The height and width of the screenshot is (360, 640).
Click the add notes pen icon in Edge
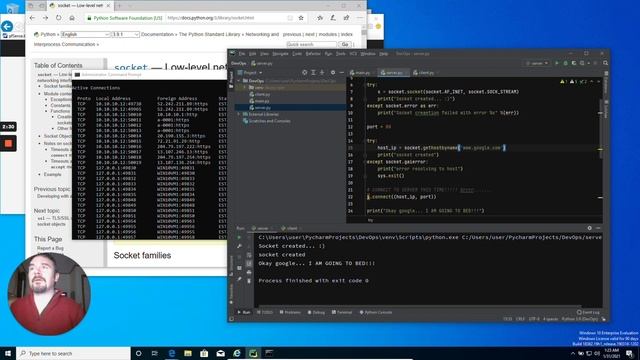pos(333,18)
